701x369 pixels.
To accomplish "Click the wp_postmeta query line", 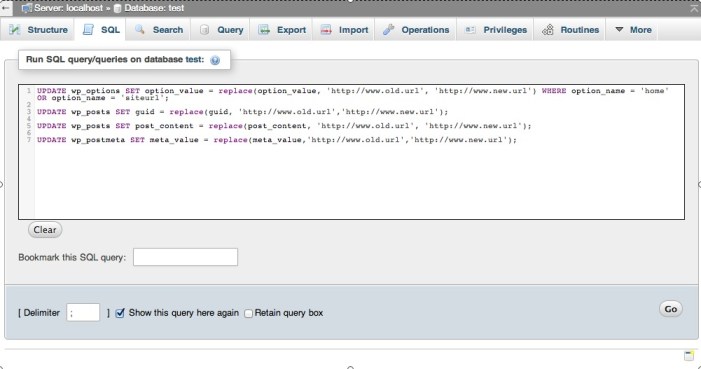I will [x=277, y=140].
